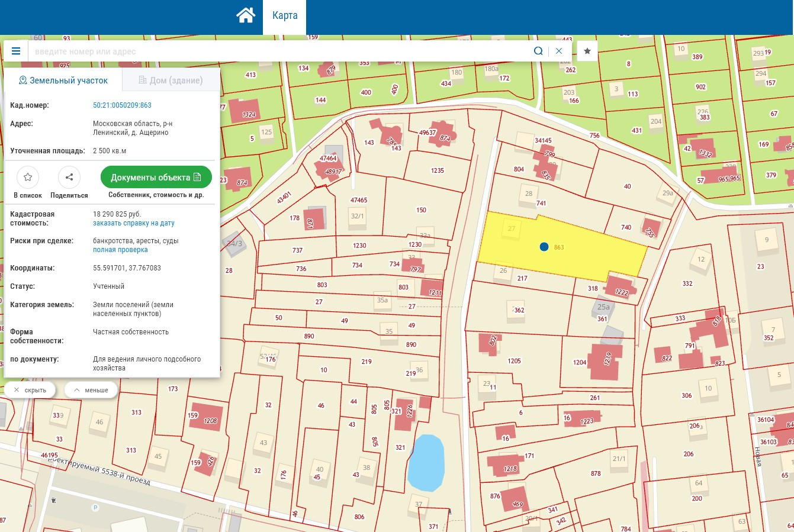The height and width of the screenshot is (532, 794).
Task: Select the Земельный участок tab
Action: click(x=63, y=80)
